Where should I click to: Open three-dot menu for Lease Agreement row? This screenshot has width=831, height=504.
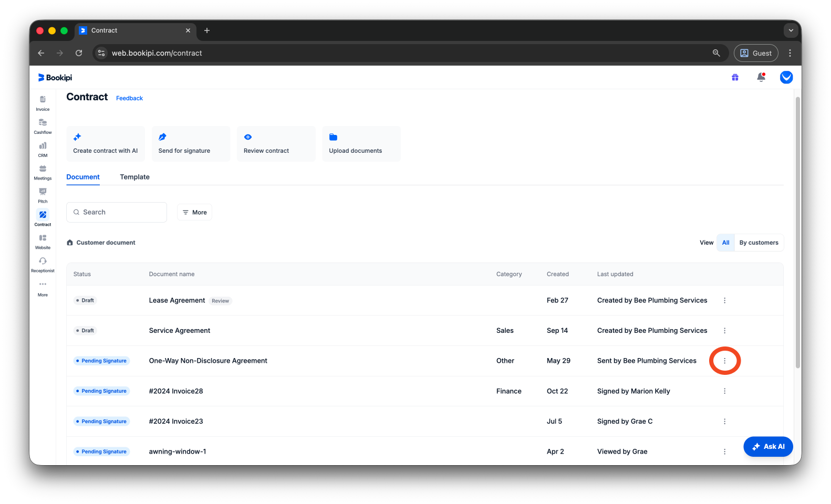coord(724,300)
